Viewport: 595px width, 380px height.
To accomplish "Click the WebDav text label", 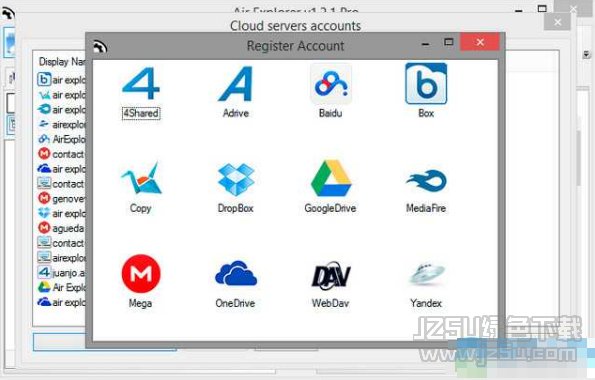I will pos(330,303).
